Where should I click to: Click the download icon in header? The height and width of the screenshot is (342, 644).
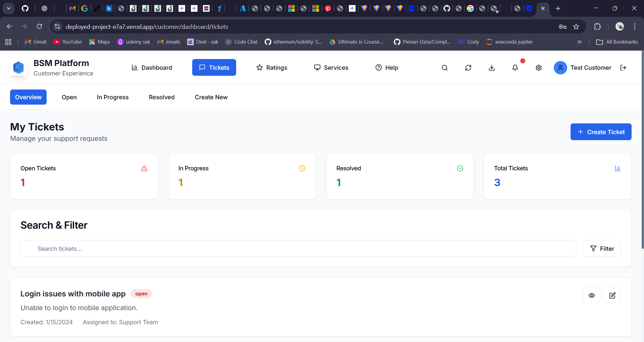[492, 68]
